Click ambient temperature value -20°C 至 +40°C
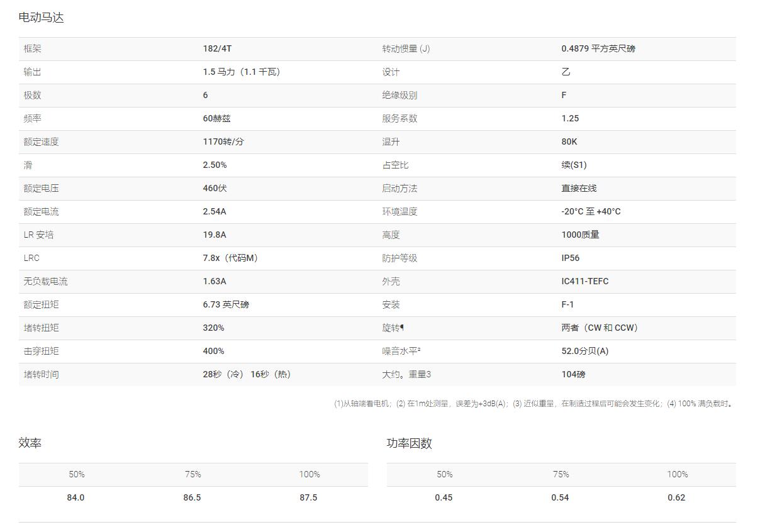 pos(591,211)
